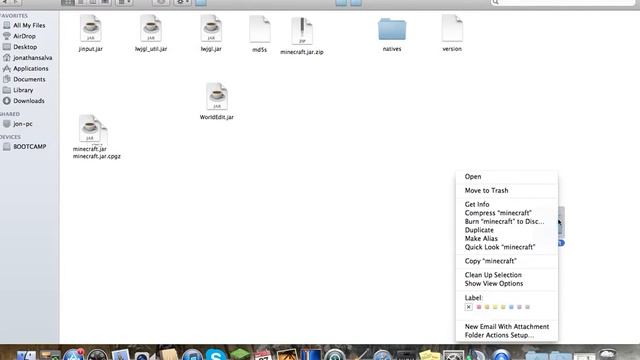This screenshot has width=640, height=360.
Task: Select the jinput.jar file icon
Action: pos(91,28)
